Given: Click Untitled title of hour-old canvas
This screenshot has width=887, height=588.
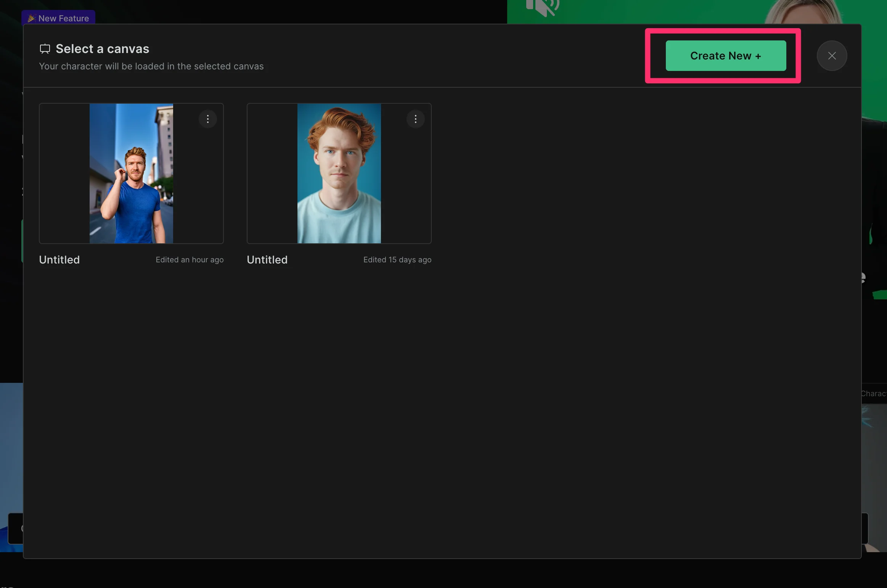Looking at the screenshot, I should tap(59, 260).
